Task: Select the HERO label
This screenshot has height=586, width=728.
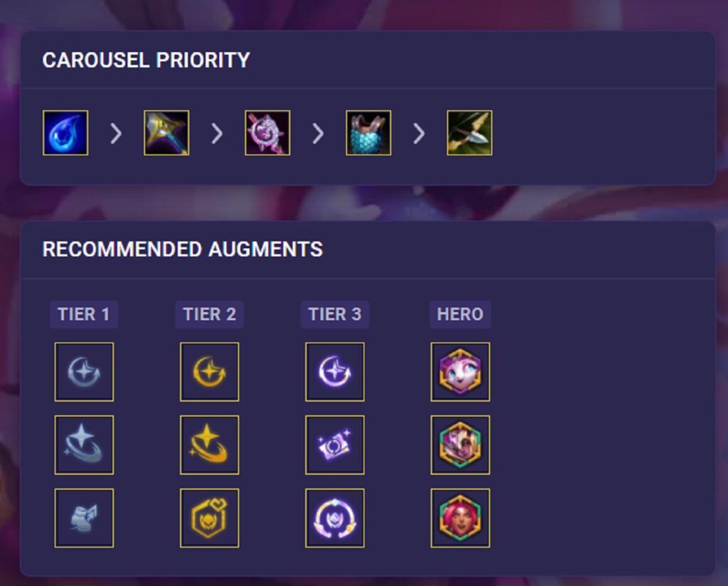Action: [x=460, y=314]
